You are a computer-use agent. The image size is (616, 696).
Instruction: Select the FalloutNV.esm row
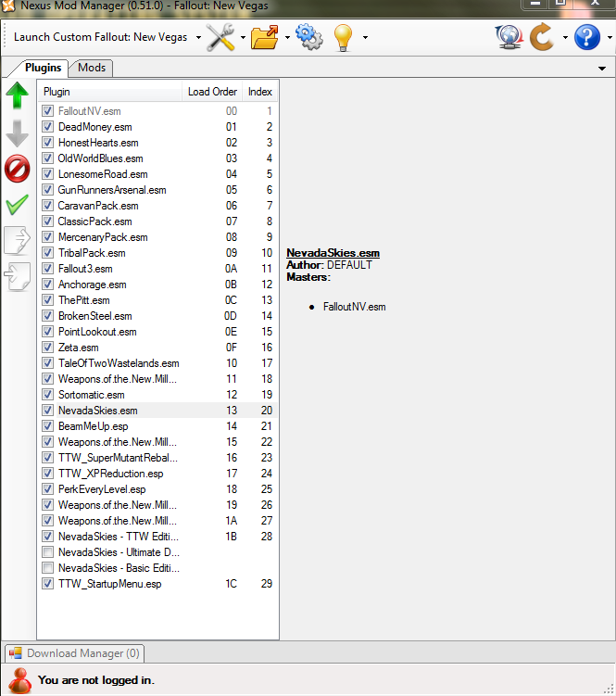click(x=157, y=111)
